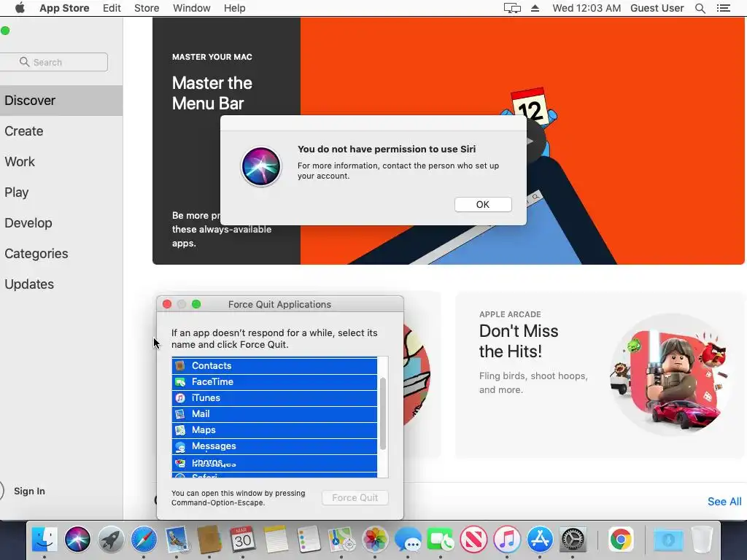The height and width of the screenshot is (560, 747).
Task: Open Apple Arcade Don't Miss the Hits card
Action: click(x=600, y=375)
